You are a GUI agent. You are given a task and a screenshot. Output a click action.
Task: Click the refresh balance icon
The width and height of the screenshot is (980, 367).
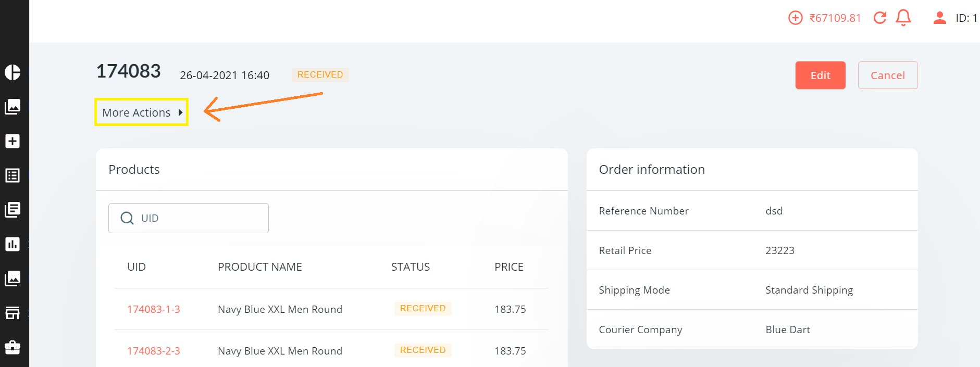point(880,18)
